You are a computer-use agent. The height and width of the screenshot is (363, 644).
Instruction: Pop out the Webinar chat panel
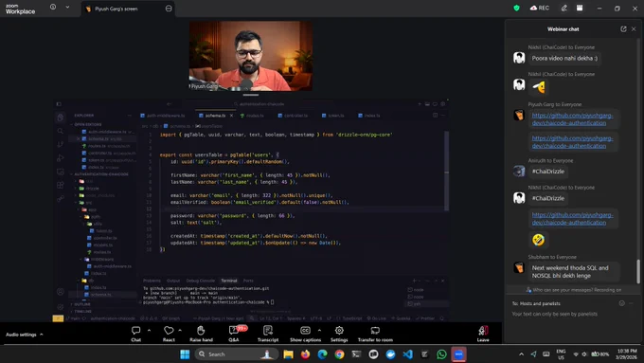tap(623, 28)
